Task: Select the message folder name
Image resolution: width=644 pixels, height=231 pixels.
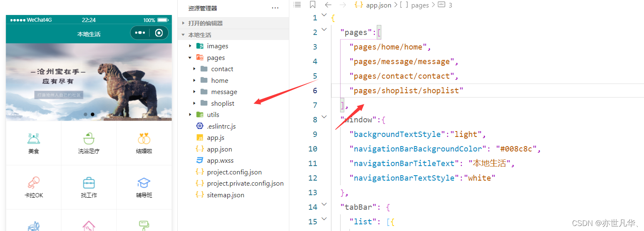Action: click(224, 92)
